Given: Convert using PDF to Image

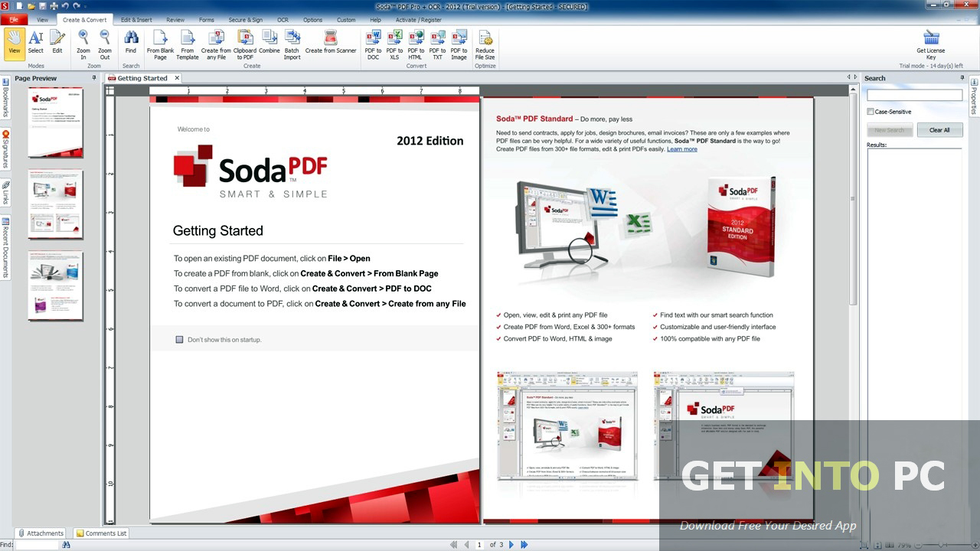Looking at the screenshot, I should (459, 44).
